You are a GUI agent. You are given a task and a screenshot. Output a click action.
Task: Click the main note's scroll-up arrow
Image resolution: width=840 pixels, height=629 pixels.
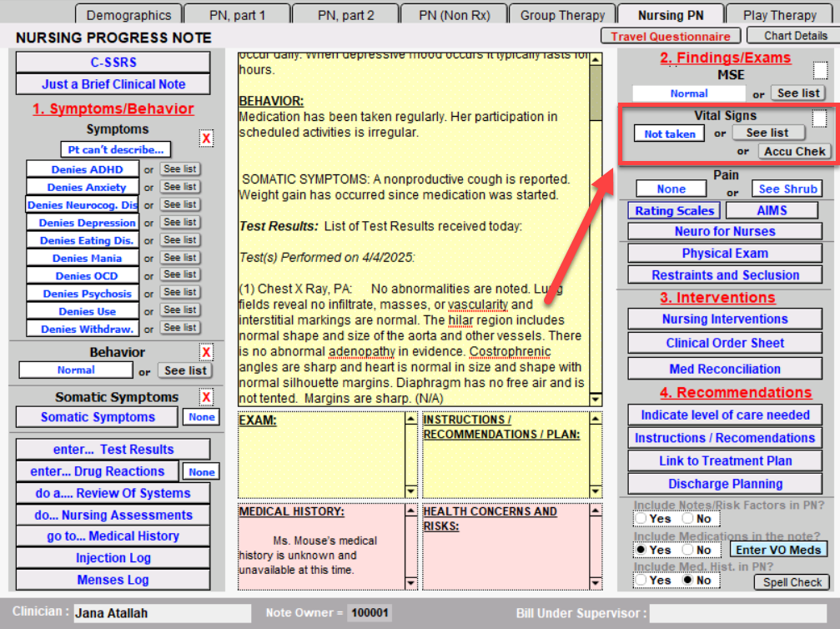[x=595, y=59]
